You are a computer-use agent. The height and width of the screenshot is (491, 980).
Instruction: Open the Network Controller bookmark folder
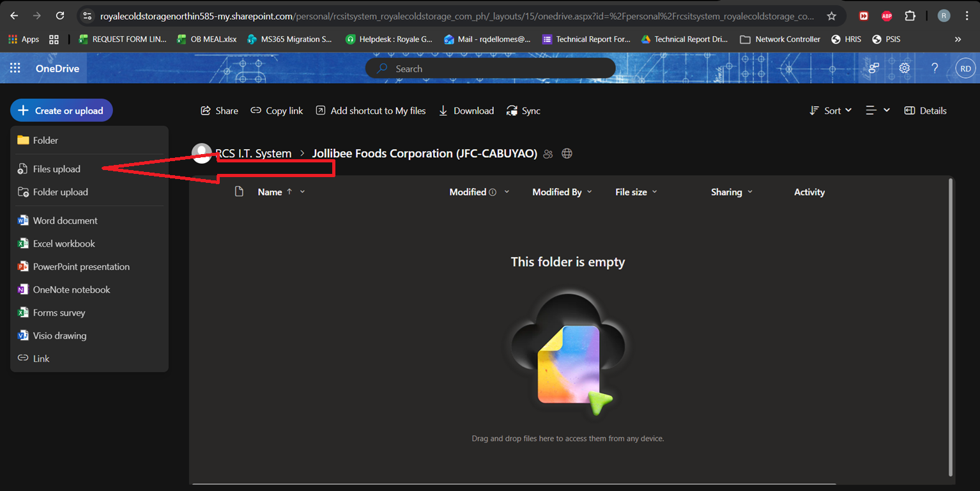(x=780, y=39)
